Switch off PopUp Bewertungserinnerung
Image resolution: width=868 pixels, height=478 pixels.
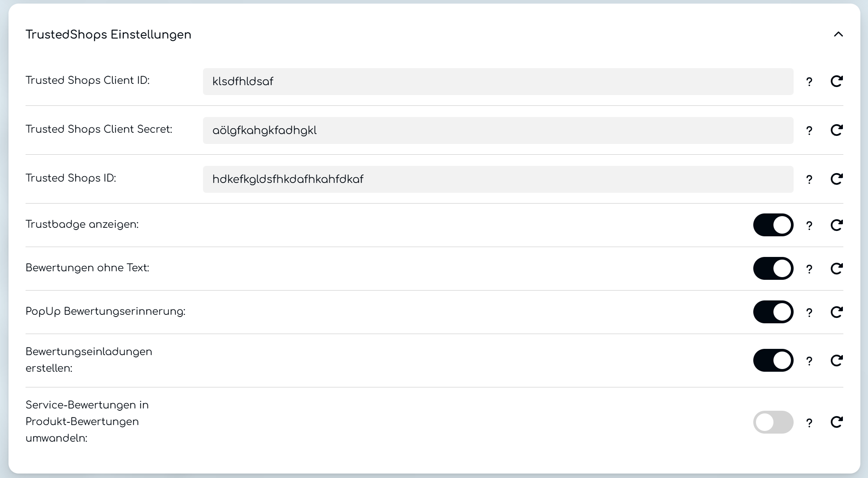(773, 312)
